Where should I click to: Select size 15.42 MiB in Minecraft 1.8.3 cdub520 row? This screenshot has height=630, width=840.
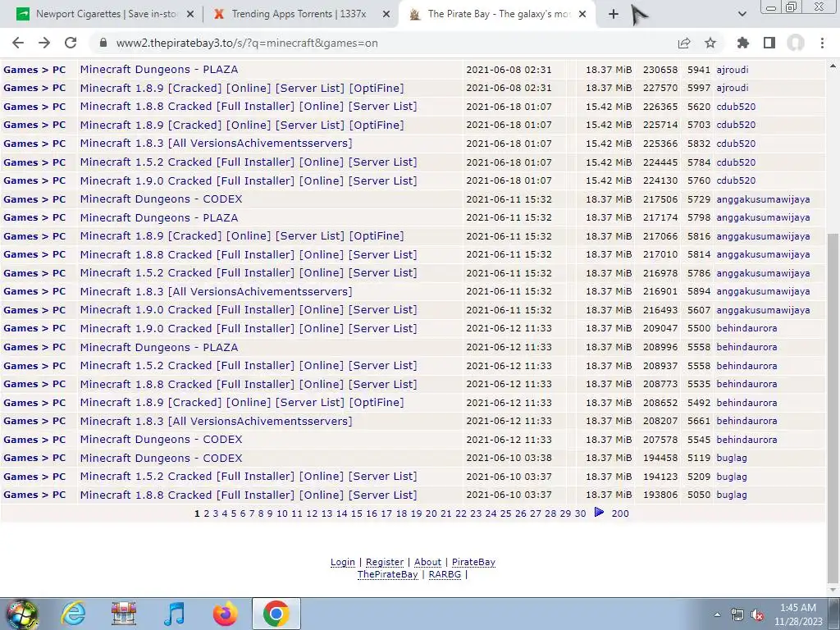[609, 144]
